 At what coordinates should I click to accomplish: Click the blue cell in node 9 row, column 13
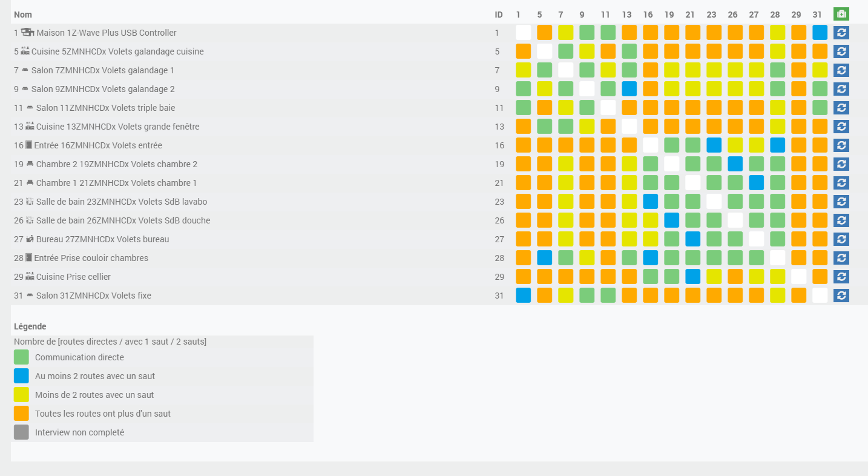[x=629, y=89]
